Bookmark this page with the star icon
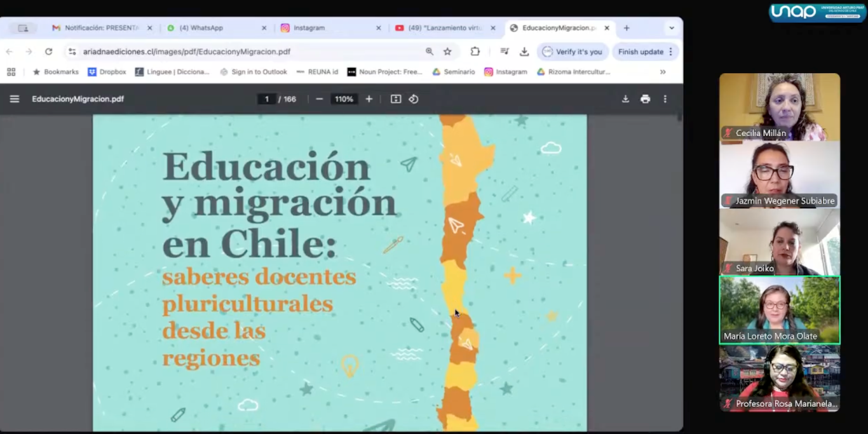This screenshot has width=868, height=434. 447,51
